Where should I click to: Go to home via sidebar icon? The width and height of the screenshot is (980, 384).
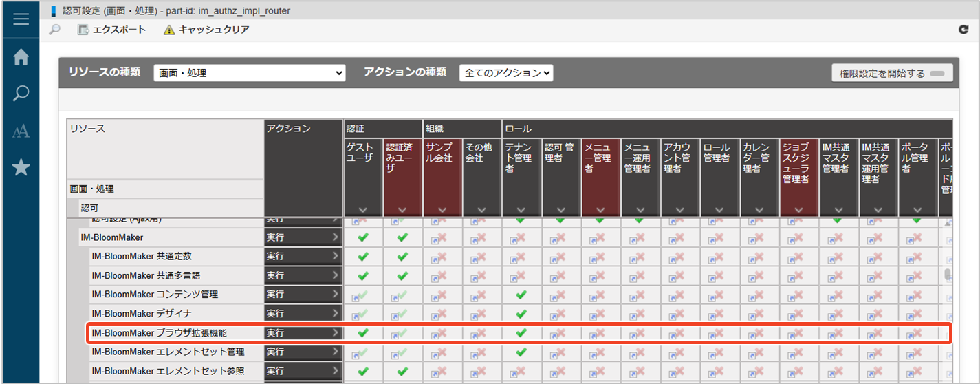click(x=21, y=57)
